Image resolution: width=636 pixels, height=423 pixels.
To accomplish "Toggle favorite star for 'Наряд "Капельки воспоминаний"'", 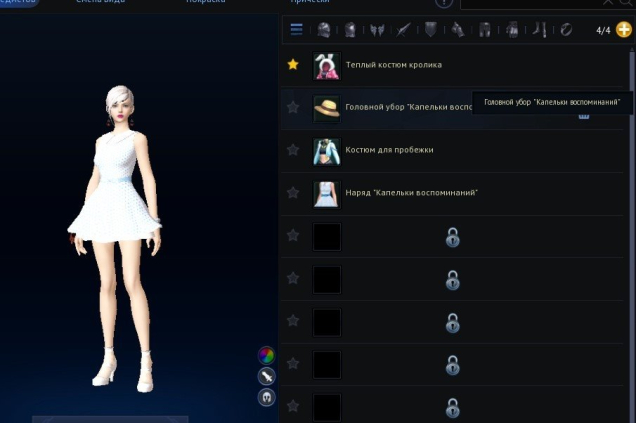I will pyautogui.click(x=293, y=192).
